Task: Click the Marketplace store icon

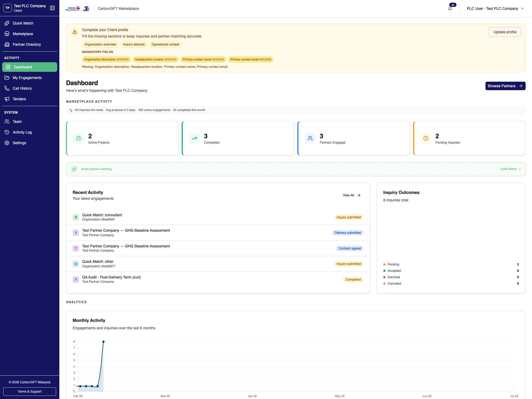Action: pyautogui.click(x=7, y=34)
